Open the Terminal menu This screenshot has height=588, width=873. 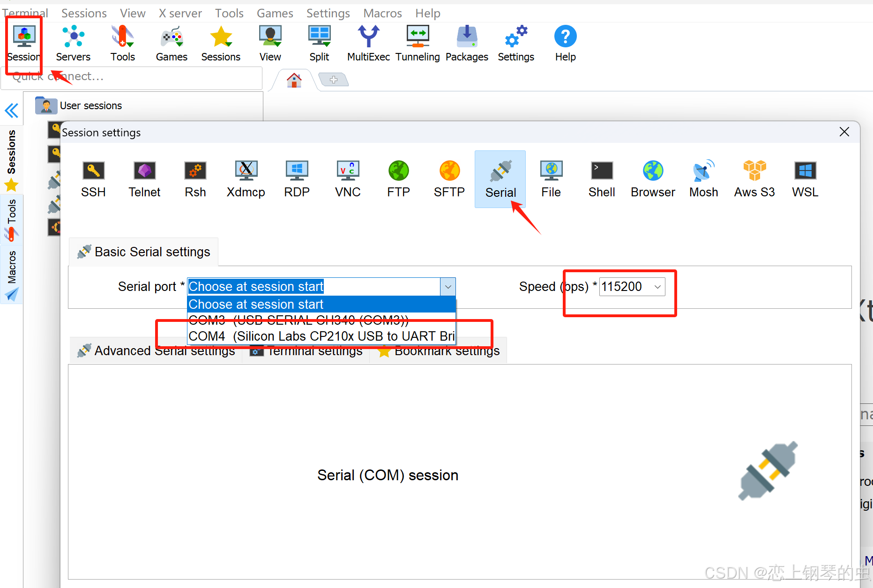[25, 13]
